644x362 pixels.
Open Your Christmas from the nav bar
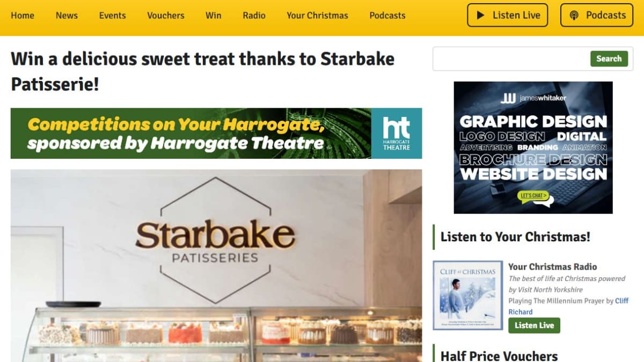pyautogui.click(x=317, y=15)
